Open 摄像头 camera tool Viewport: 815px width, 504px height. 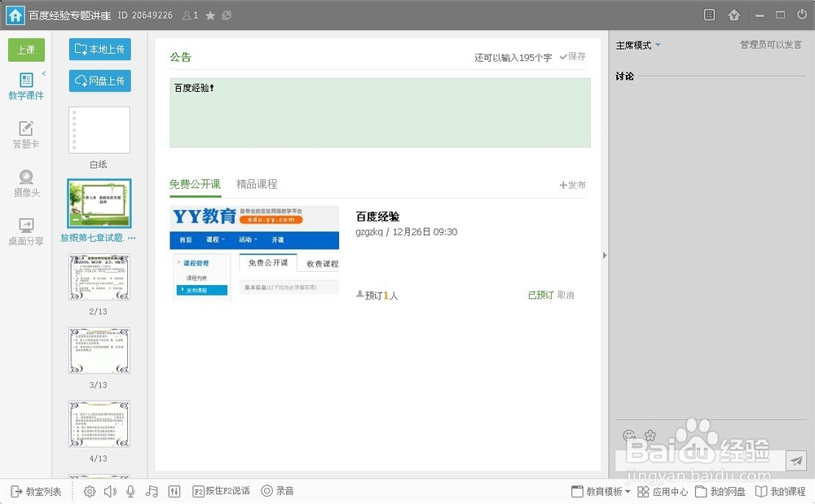(26, 184)
